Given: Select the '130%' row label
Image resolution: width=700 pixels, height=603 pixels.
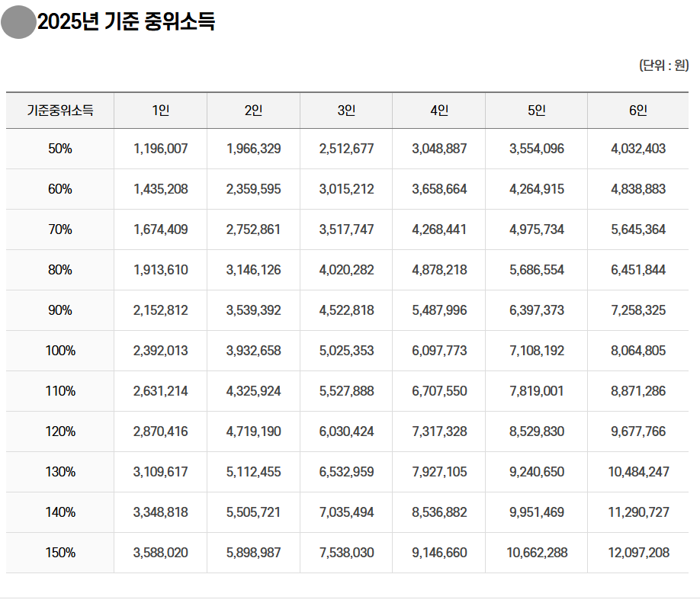Looking at the screenshot, I should (x=60, y=472).
